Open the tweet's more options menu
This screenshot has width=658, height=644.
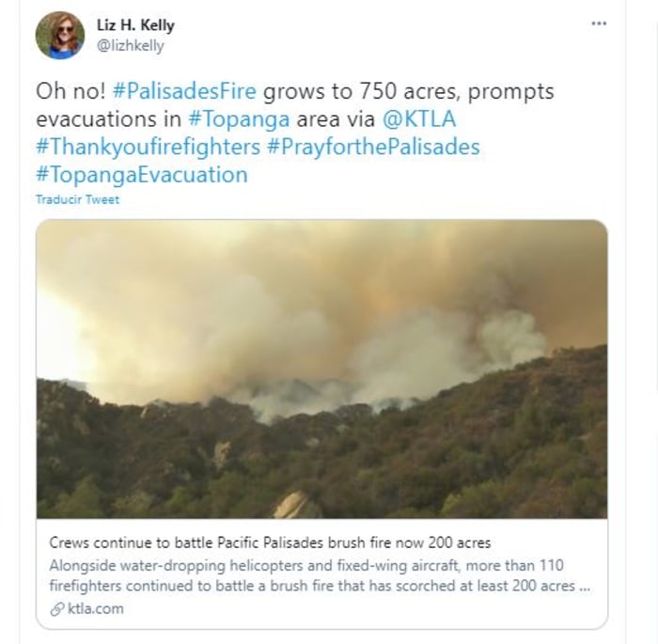pyautogui.click(x=599, y=24)
